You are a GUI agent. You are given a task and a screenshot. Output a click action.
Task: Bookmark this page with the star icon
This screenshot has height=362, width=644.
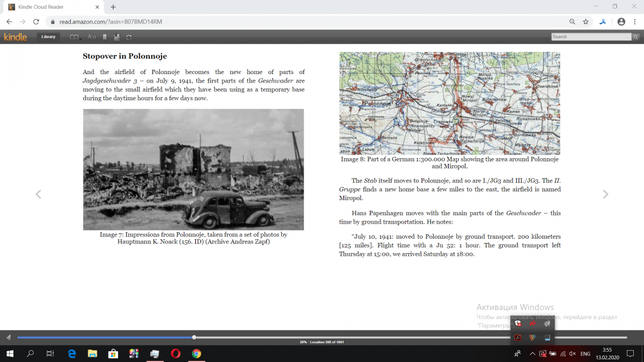click(x=586, y=22)
